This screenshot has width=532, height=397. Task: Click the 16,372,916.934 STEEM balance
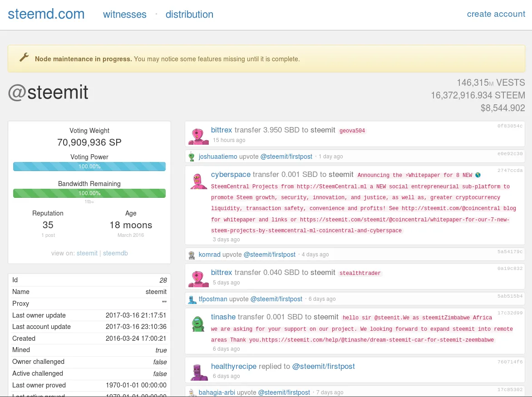[x=478, y=95]
